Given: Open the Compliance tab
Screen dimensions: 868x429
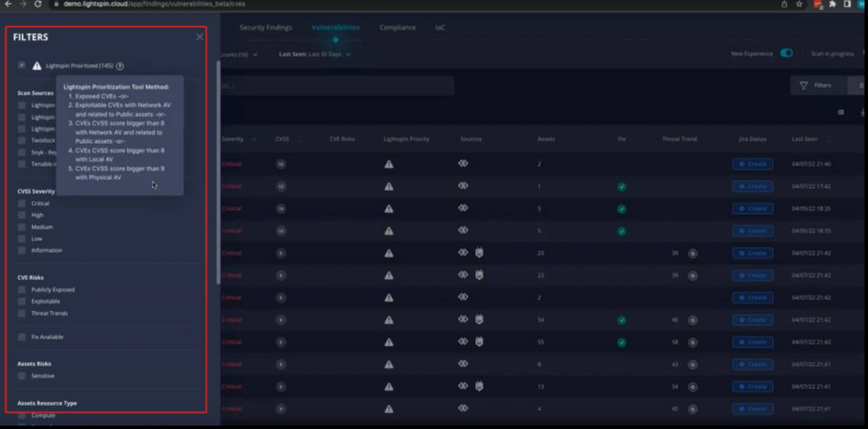Looking at the screenshot, I should pos(397,27).
